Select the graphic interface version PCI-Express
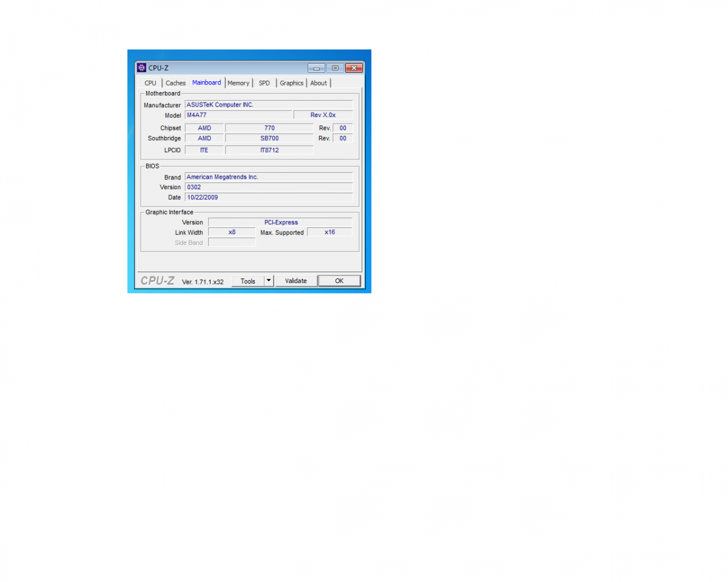 pos(280,222)
